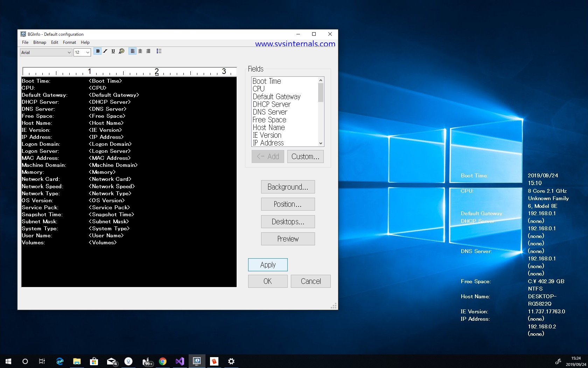The width and height of the screenshot is (588, 368).
Task: Open the Bitmap menu
Action: point(40,42)
